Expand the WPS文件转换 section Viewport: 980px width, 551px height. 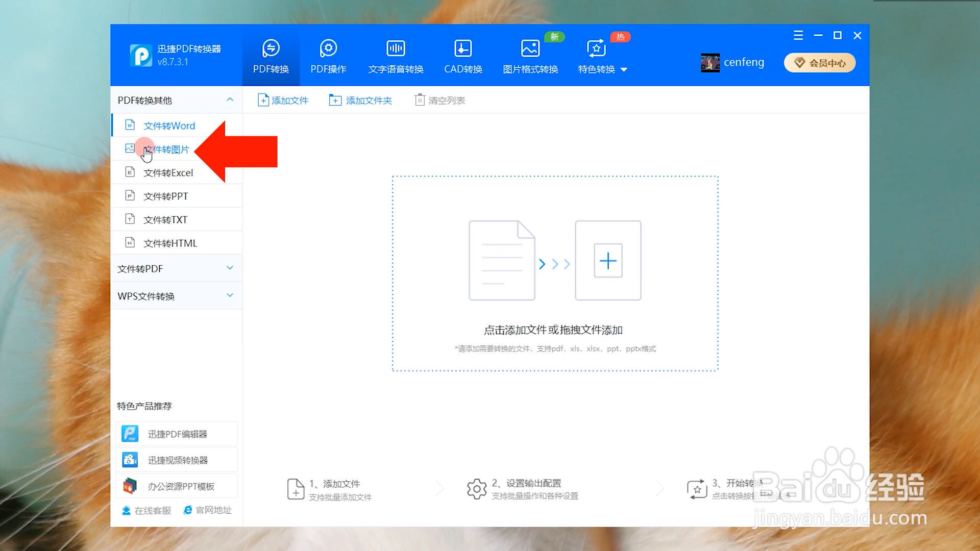click(x=230, y=296)
